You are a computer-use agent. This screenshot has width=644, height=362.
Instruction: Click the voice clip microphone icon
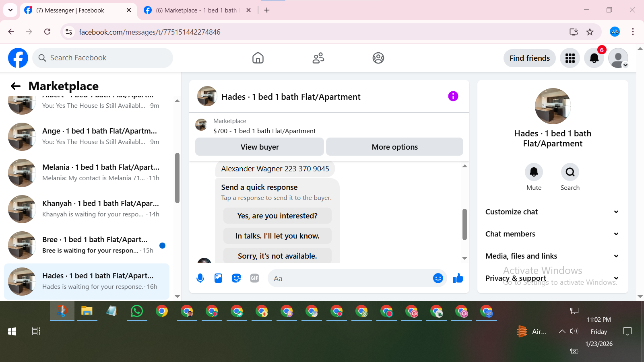tap(200, 278)
